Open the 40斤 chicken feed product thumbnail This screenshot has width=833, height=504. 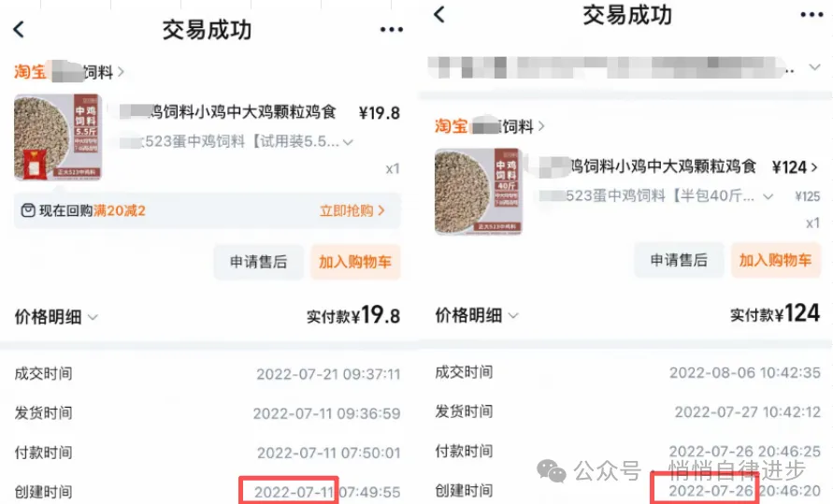point(478,191)
